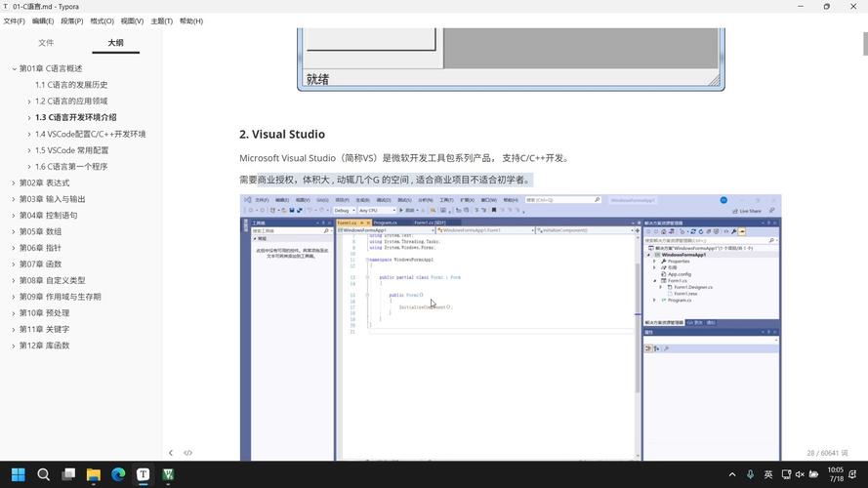The width and height of the screenshot is (868, 488).
Task: Toggle source code mode icon
Action: tap(188, 453)
